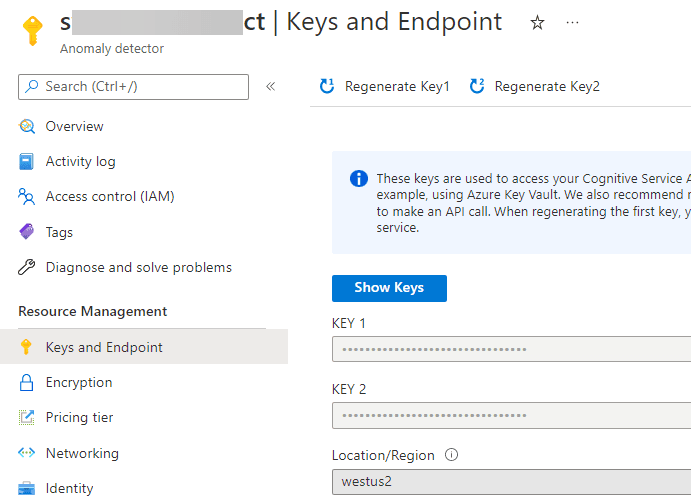Open the Pricing tier page

pyautogui.click(x=80, y=417)
